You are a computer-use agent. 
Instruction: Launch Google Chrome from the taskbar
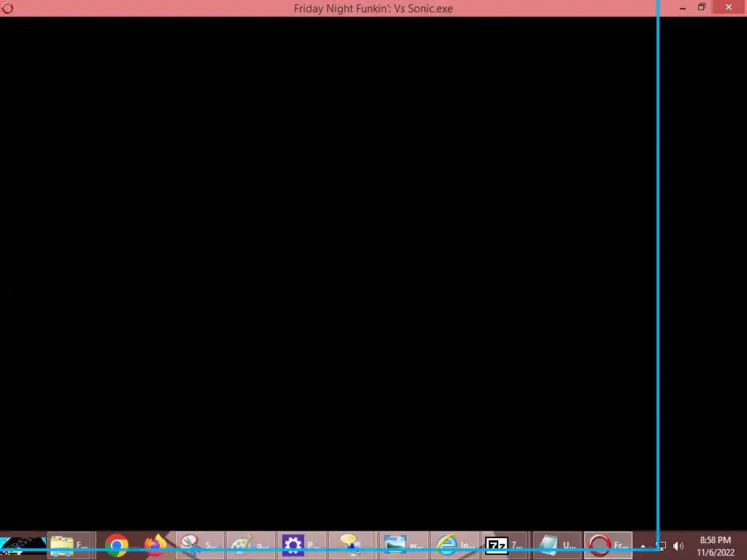(x=117, y=545)
